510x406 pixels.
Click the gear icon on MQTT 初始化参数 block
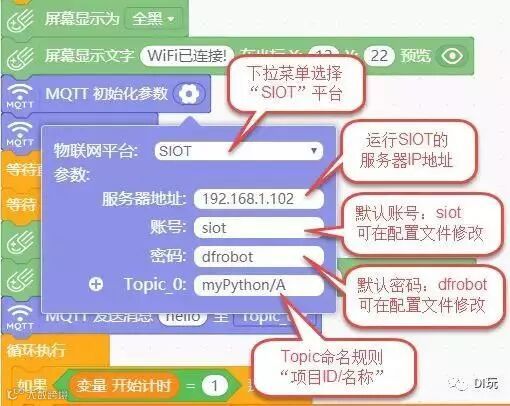tap(189, 94)
